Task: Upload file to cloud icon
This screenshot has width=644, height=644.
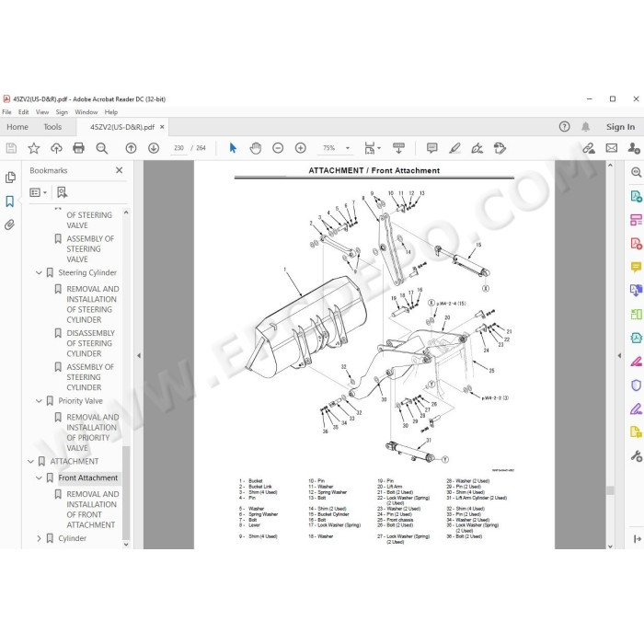Action: tap(56, 148)
